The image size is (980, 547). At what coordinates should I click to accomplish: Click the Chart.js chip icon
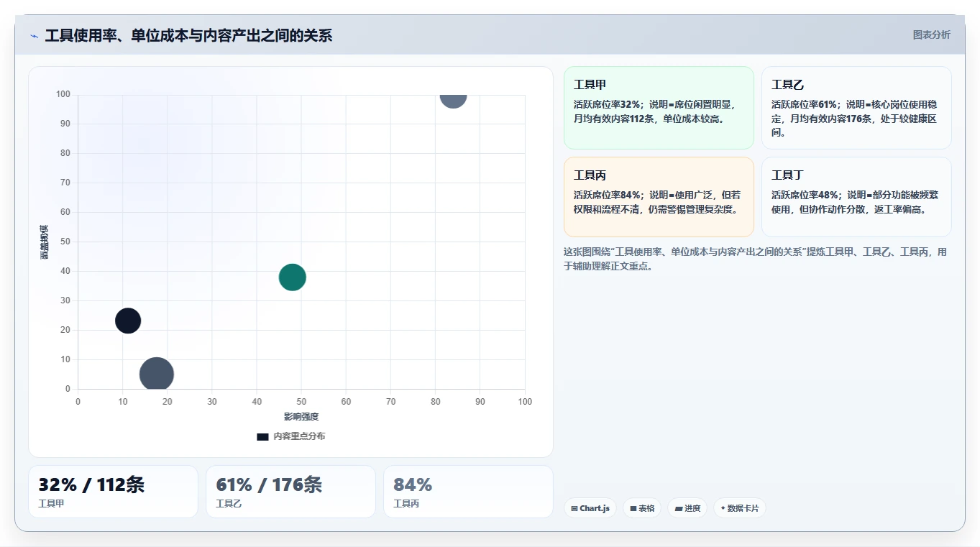[574, 509]
